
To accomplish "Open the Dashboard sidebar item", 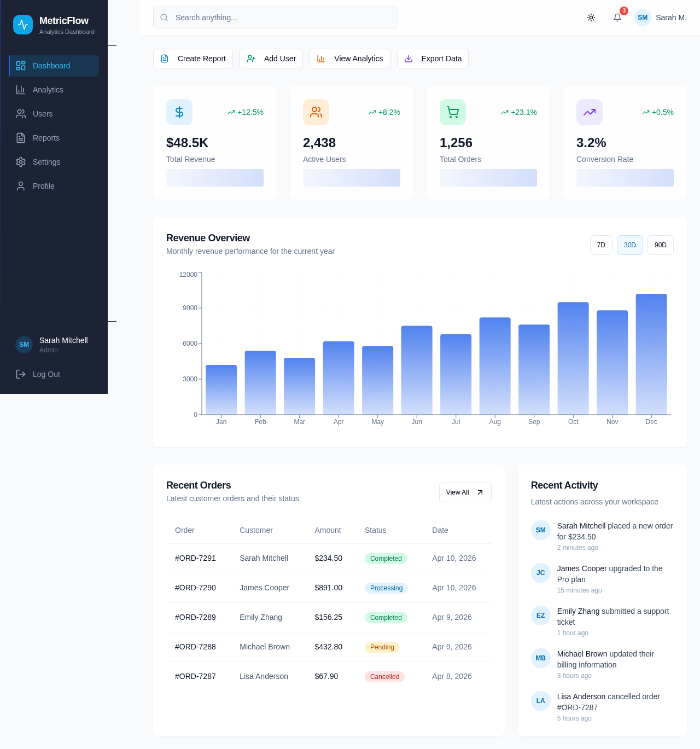I will [54, 66].
